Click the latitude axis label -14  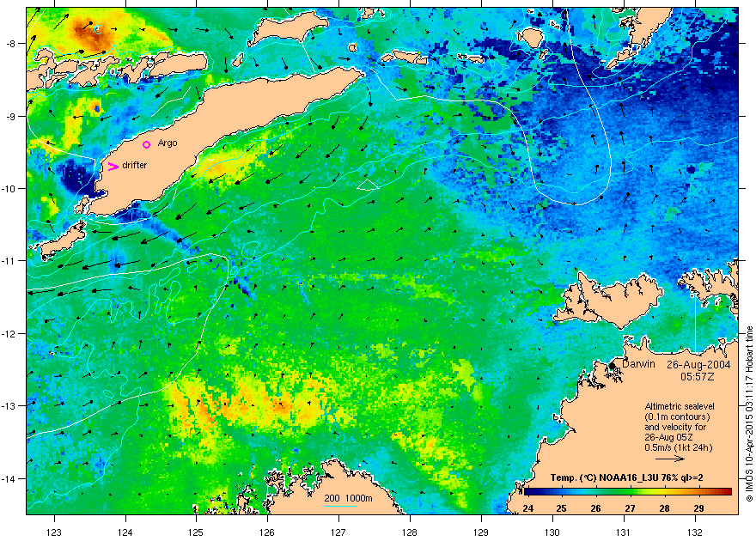click(9, 478)
